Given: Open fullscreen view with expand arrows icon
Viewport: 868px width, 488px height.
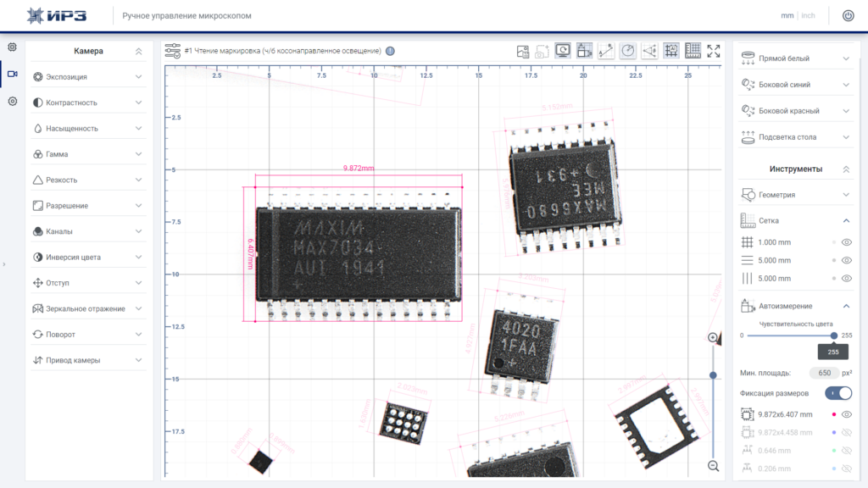Looking at the screenshot, I should click(x=714, y=51).
